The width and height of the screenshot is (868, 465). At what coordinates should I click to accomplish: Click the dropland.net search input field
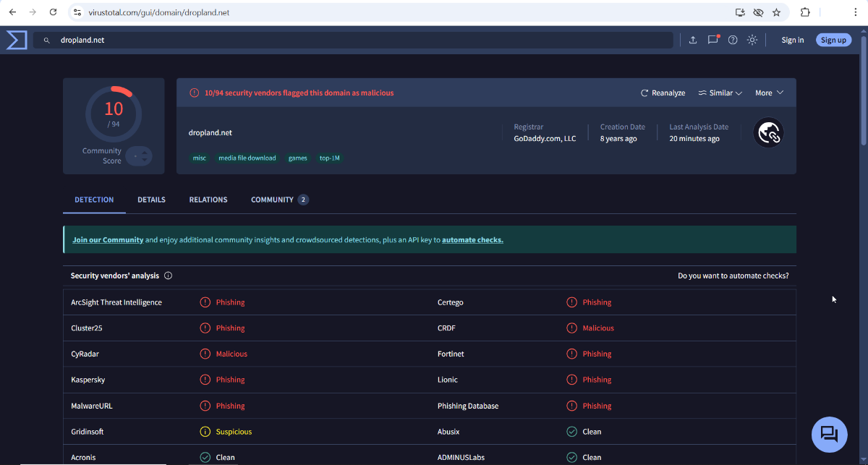pyautogui.click(x=353, y=40)
